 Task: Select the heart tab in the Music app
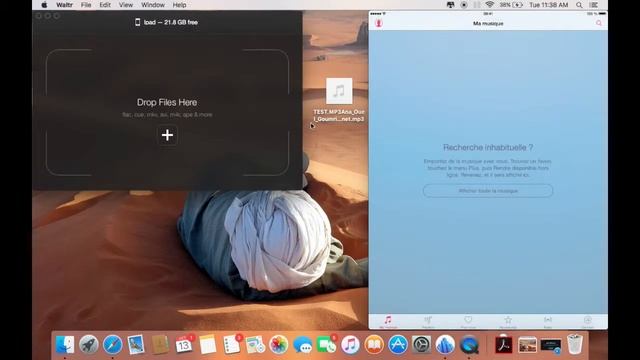click(x=468, y=321)
